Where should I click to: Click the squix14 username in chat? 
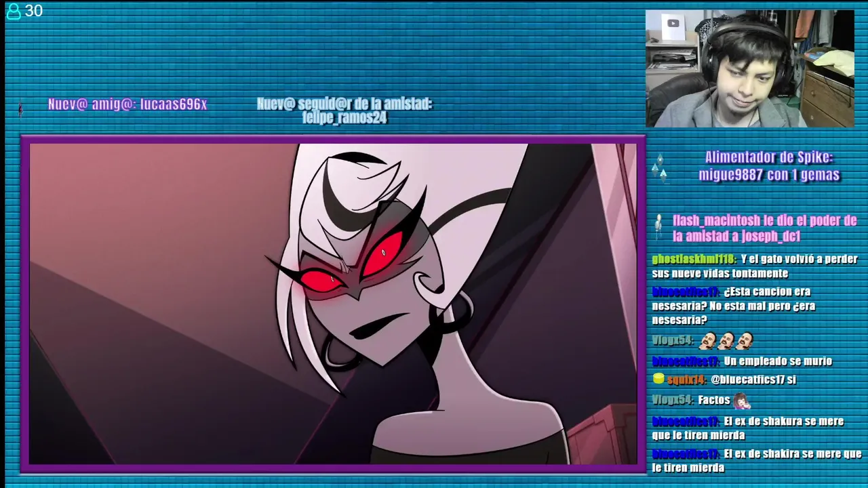[x=686, y=380]
